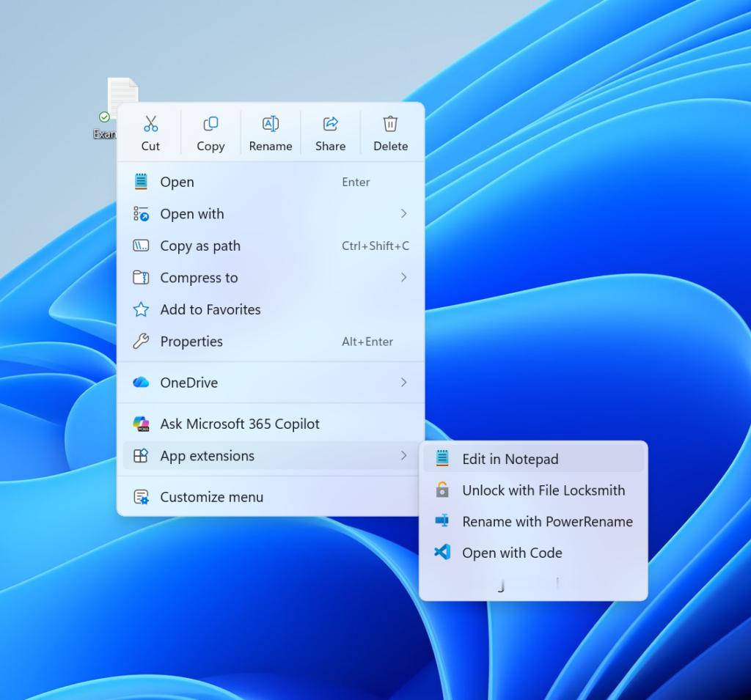The height and width of the screenshot is (700, 751).
Task: Click the App extensions submenu chevron
Action: click(x=404, y=455)
